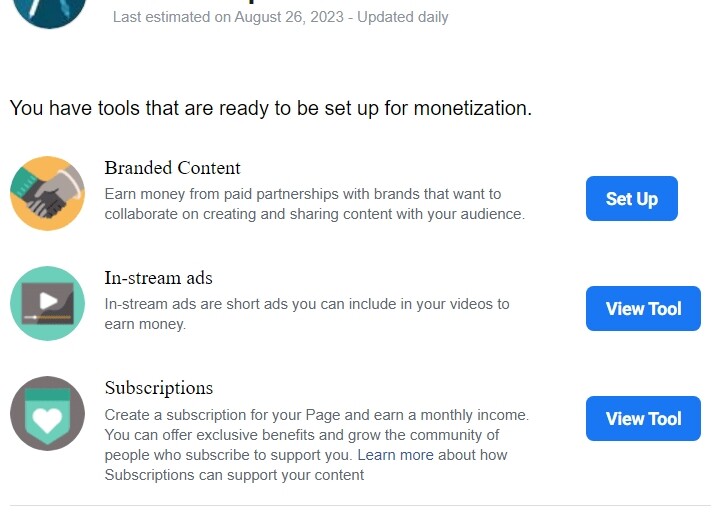View the In-stream ads tool
This screenshot has width=717, height=527.
pos(643,308)
